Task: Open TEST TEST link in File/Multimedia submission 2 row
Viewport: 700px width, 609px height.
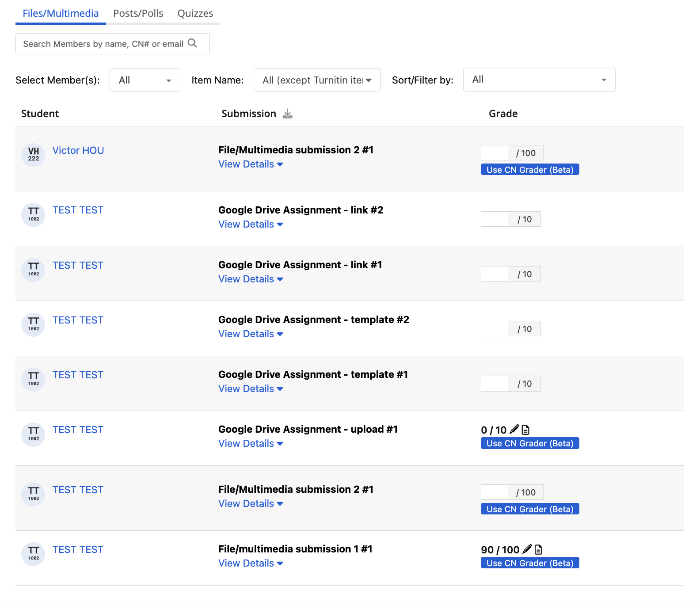Action: (x=78, y=490)
